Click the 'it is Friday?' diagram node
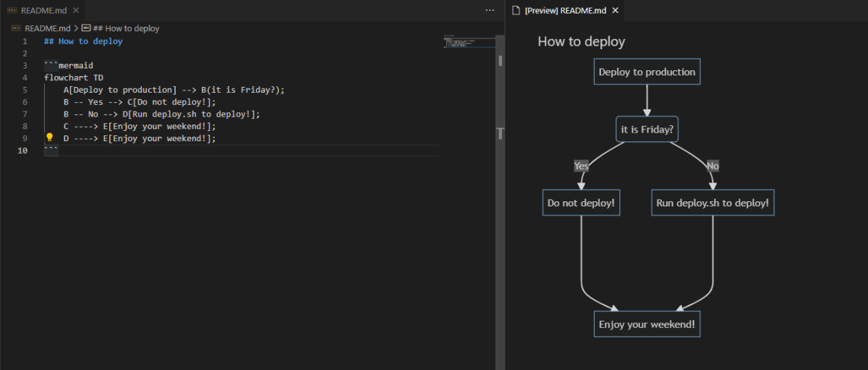Viewport: 868px width, 370px height. [647, 130]
